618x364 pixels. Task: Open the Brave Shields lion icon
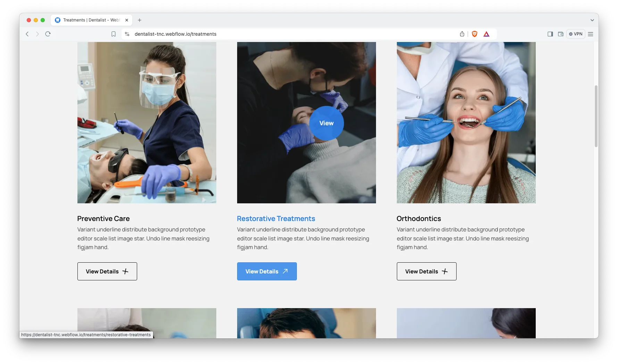click(474, 34)
